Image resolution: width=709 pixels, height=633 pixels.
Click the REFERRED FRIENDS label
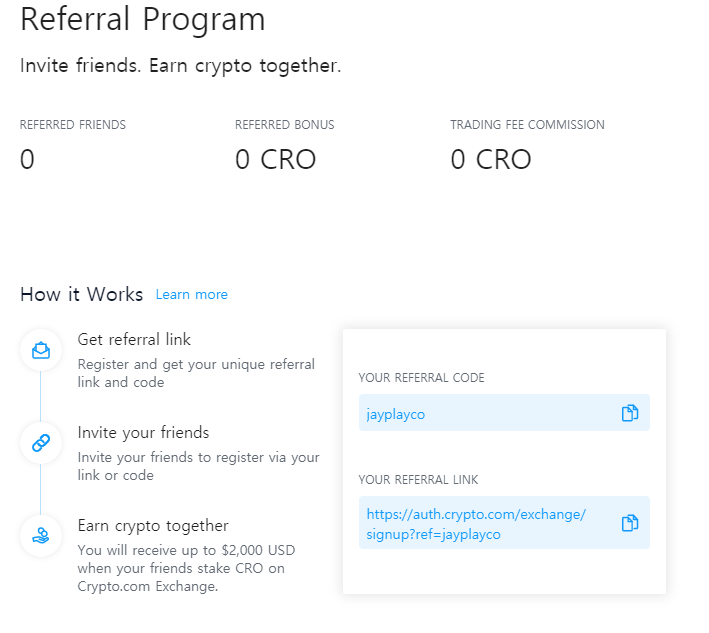[73, 125]
